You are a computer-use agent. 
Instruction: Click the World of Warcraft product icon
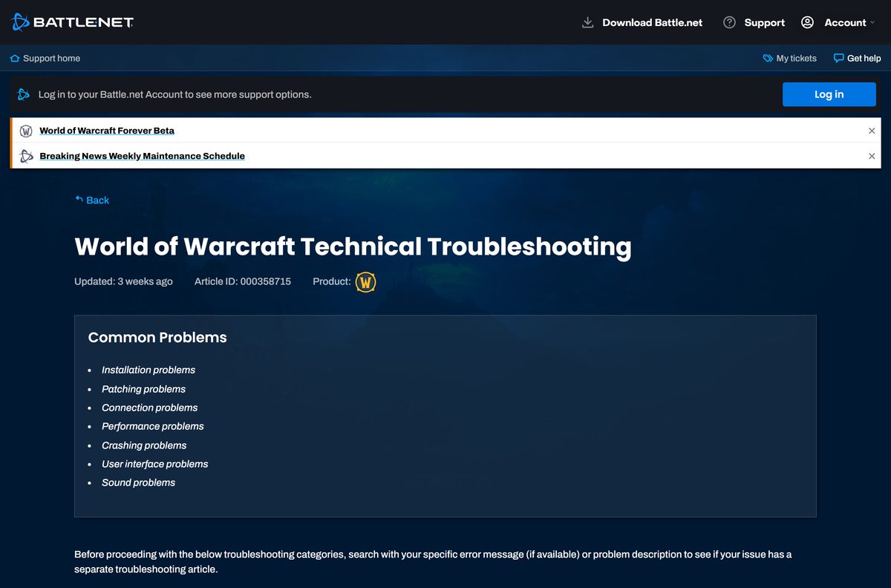pos(365,282)
